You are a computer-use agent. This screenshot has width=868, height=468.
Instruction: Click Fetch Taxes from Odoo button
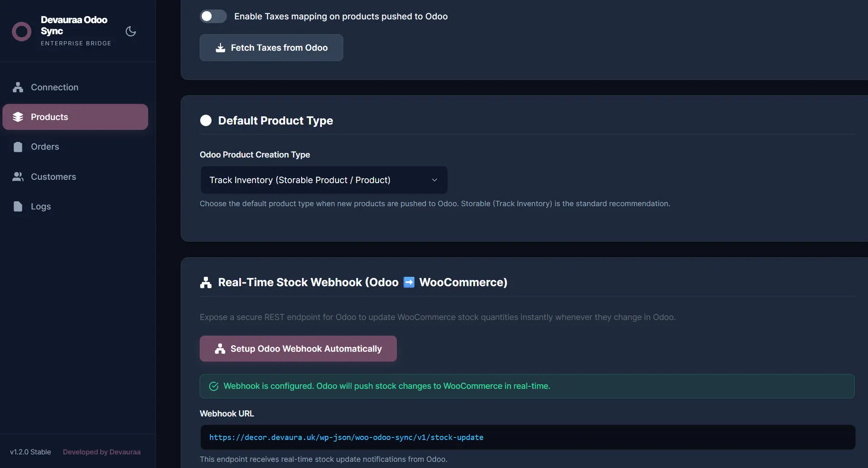click(271, 47)
